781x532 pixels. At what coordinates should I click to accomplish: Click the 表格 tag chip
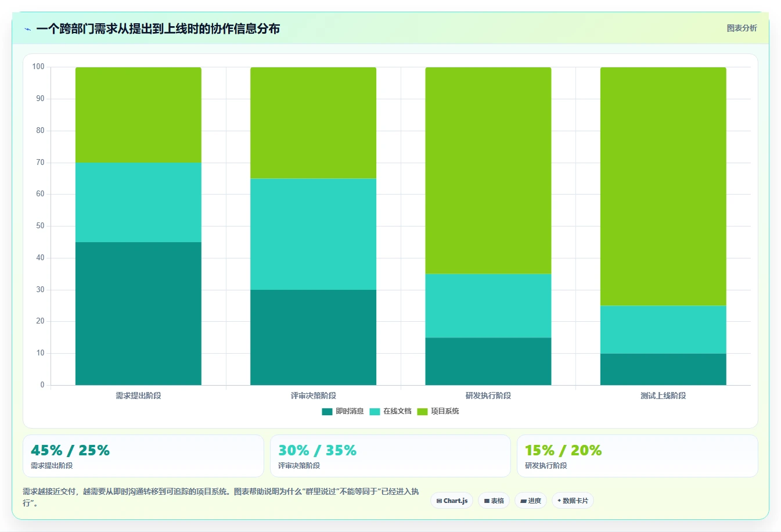coord(494,501)
